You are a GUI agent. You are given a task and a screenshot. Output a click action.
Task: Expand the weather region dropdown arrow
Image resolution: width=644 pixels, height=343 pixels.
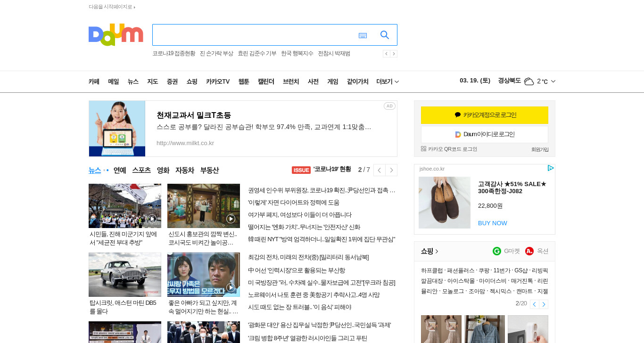553,82
